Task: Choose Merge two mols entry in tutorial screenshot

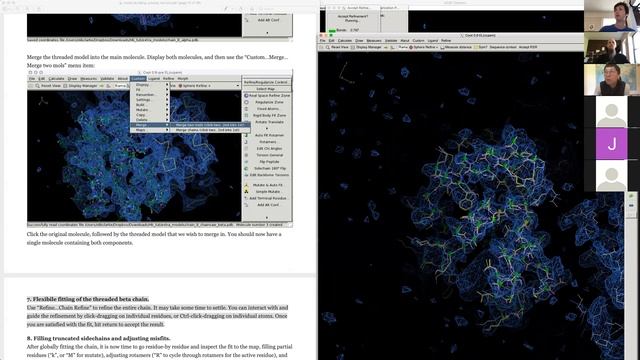Action: pos(210,125)
